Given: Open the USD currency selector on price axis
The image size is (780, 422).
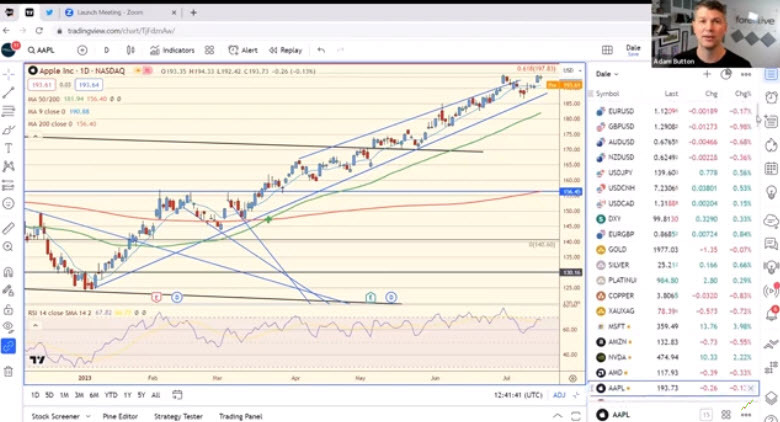Looking at the screenshot, I should (x=569, y=70).
